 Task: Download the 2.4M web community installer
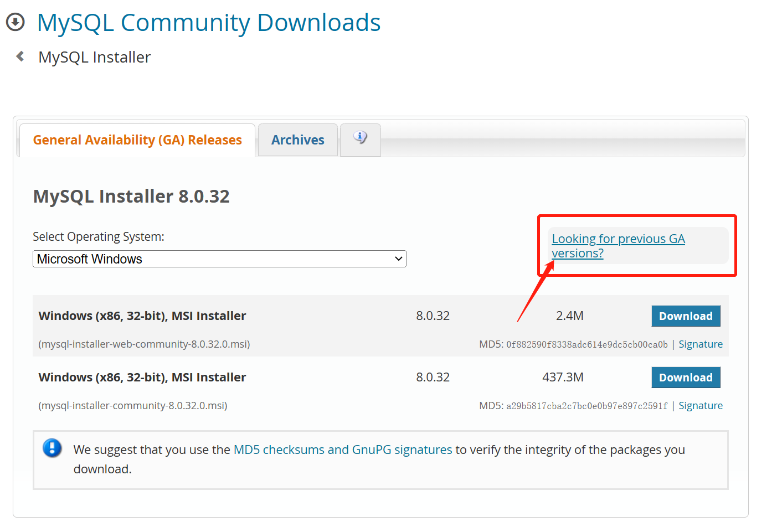click(686, 316)
